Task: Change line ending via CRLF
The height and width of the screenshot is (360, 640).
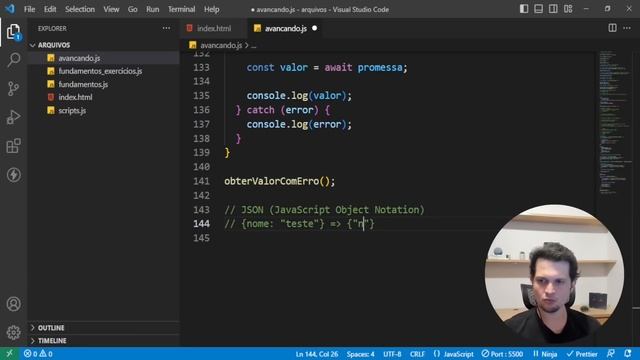Action: point(417,354)
